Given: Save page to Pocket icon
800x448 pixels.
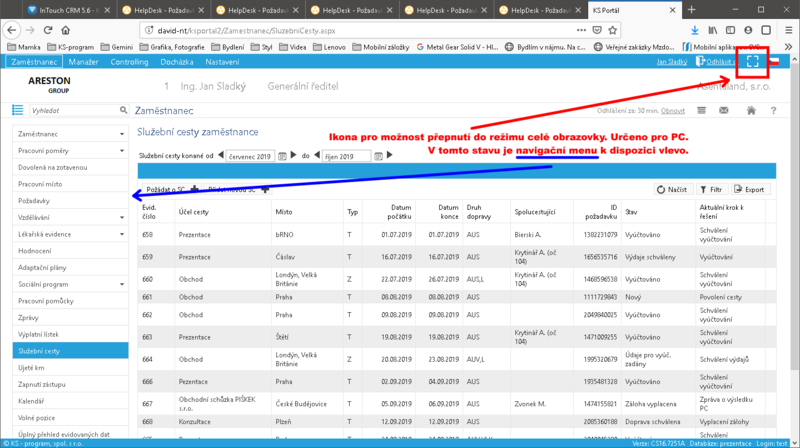Looking at the screenshot, I should tap(597, 30).
